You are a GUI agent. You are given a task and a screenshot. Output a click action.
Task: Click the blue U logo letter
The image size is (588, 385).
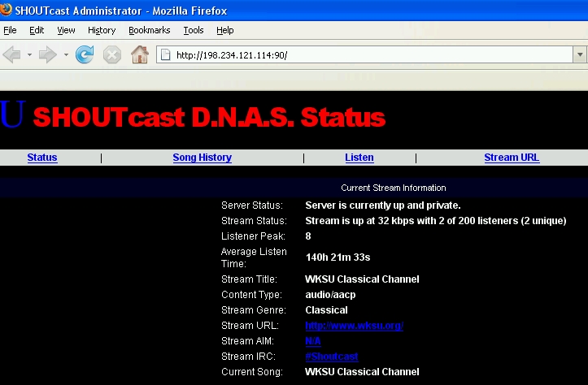point(13,114)
